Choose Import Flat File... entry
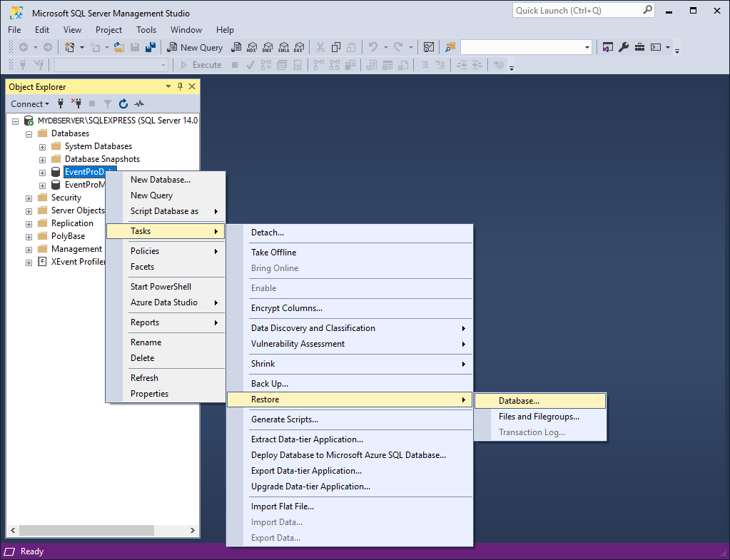Viewport: 730px width, 560px height. [x=350, y=506]
